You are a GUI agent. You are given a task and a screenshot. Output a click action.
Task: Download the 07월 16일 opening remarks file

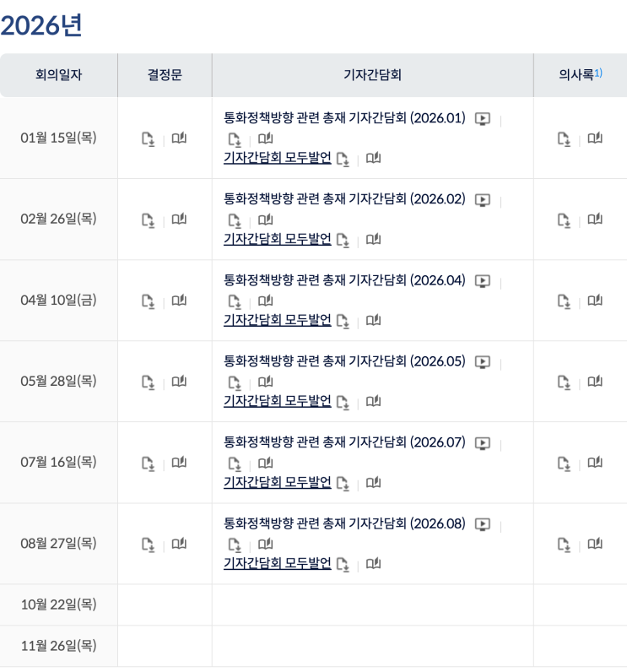343,484
